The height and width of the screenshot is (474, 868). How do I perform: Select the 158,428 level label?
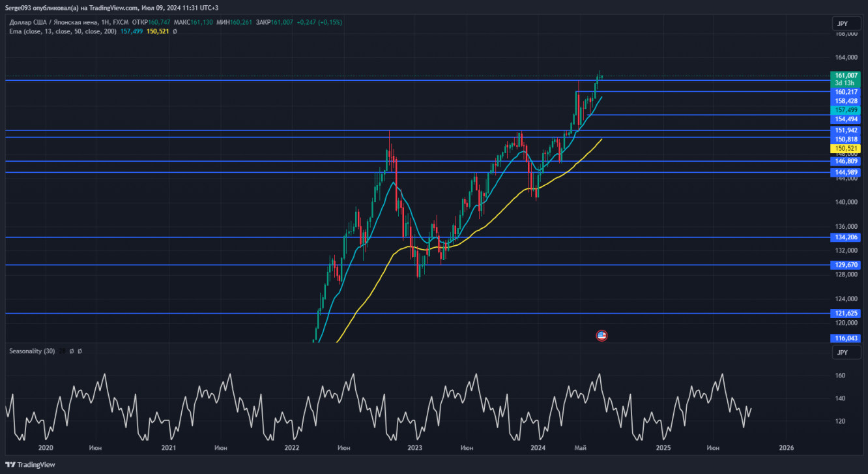tap(846, 101)
